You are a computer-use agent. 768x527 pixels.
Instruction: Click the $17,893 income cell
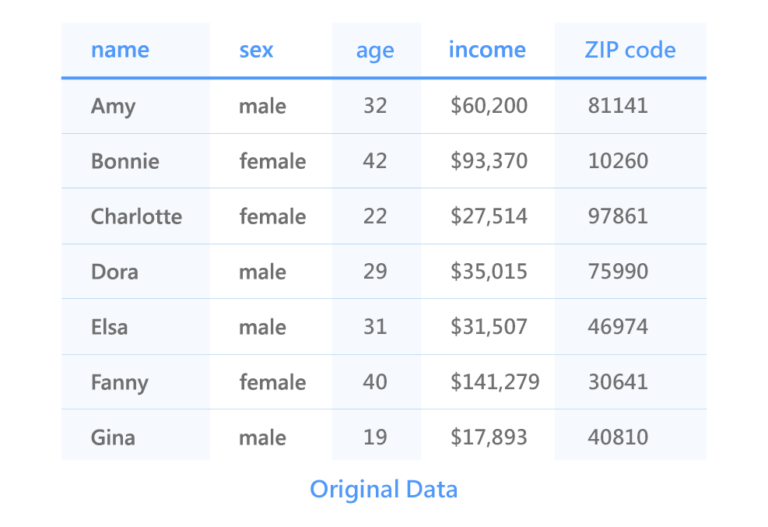pyautogui.click(x=489, y=437)
